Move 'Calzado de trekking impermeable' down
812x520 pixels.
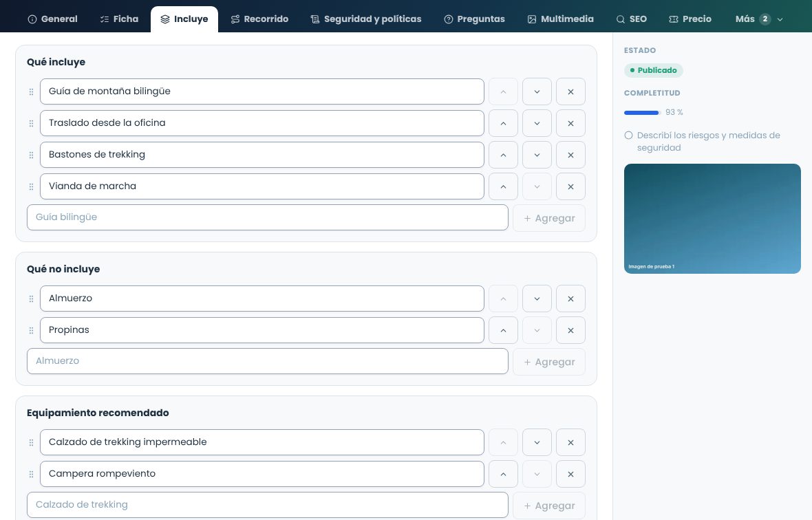(x=537, y=442)
